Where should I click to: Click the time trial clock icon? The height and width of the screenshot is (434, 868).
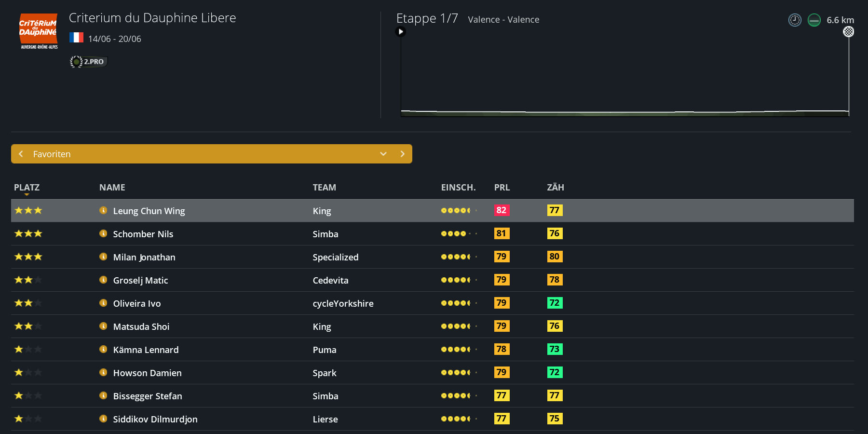point(795,20)
